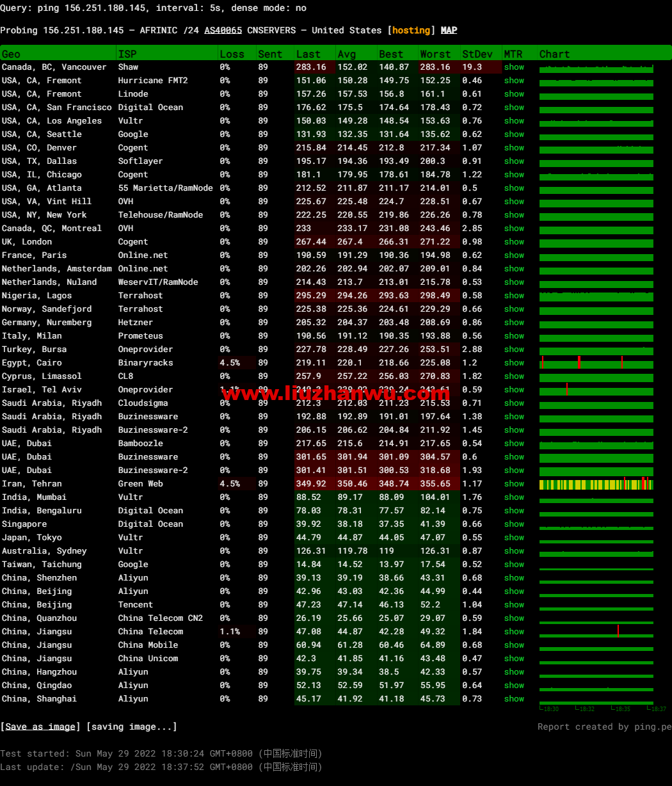Click the Save as image link
Viewport: 672px width, 786px height.
40,726
